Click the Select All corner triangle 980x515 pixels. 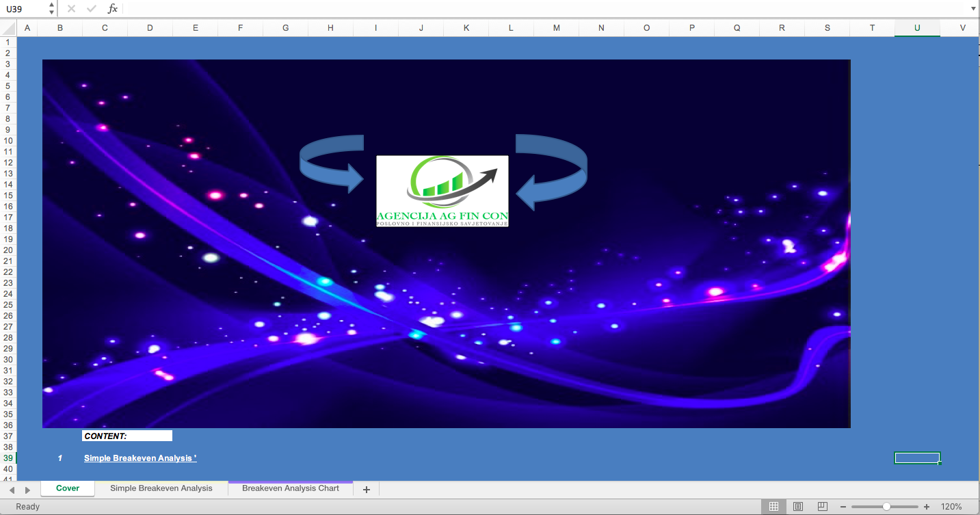click(8, 28)
